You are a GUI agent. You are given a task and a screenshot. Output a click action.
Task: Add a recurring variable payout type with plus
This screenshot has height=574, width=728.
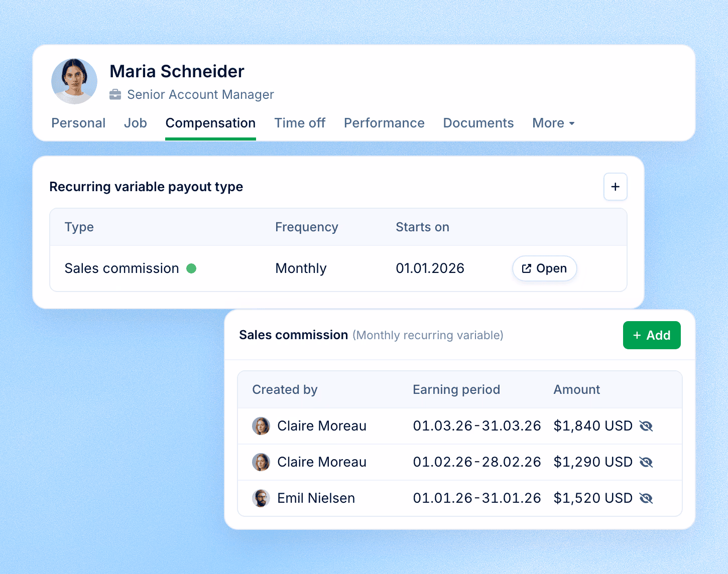pyautogui.click(x=616, y=187)
